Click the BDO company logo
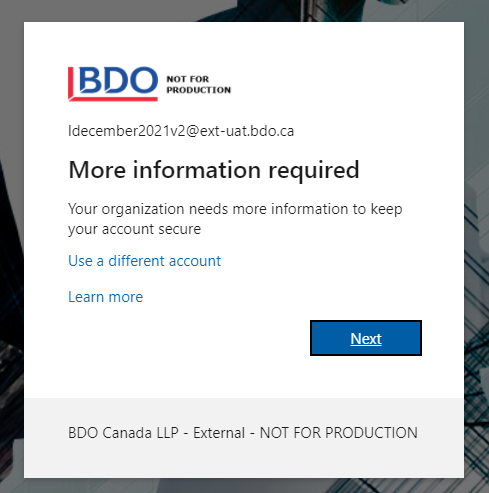489x493 pixels. (113, 83)
